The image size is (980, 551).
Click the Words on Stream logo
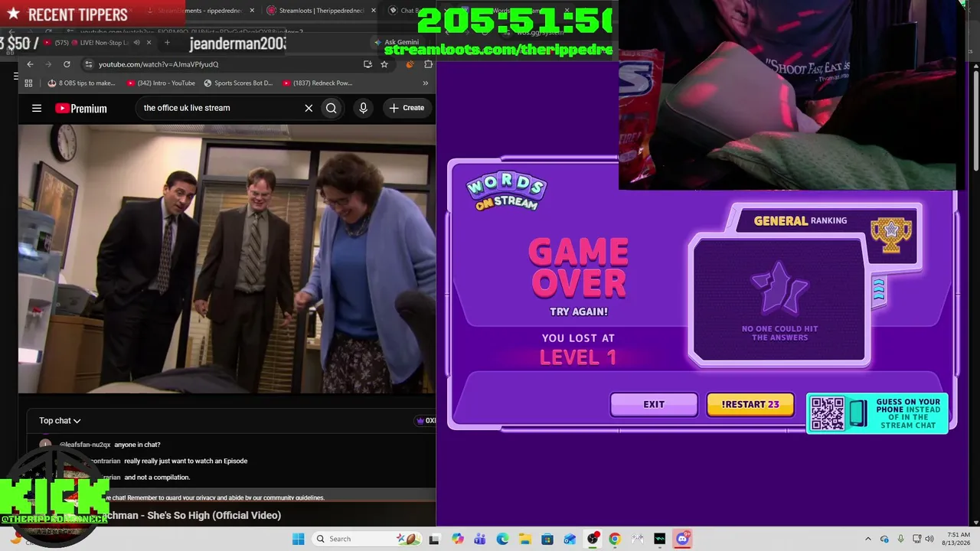pos(506,191)
